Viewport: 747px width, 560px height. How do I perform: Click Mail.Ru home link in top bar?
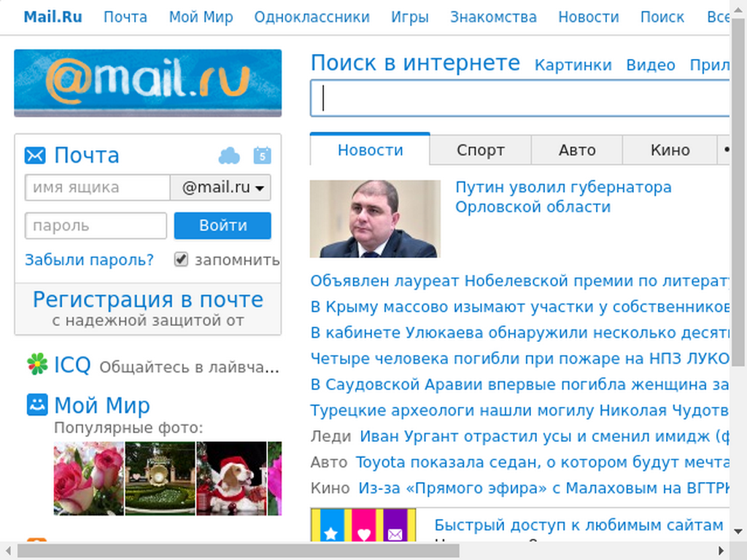pos(53,17)
